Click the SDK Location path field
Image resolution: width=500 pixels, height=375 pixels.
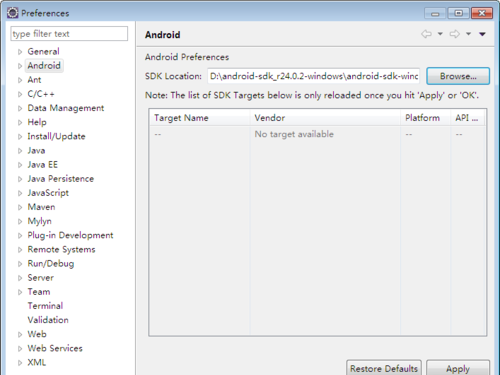(x=313, y=76)
